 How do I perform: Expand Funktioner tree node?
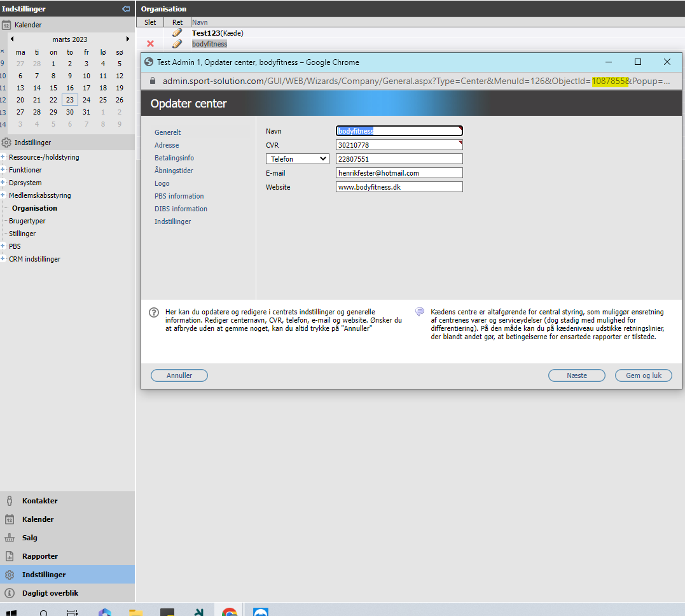coord(3,170)
